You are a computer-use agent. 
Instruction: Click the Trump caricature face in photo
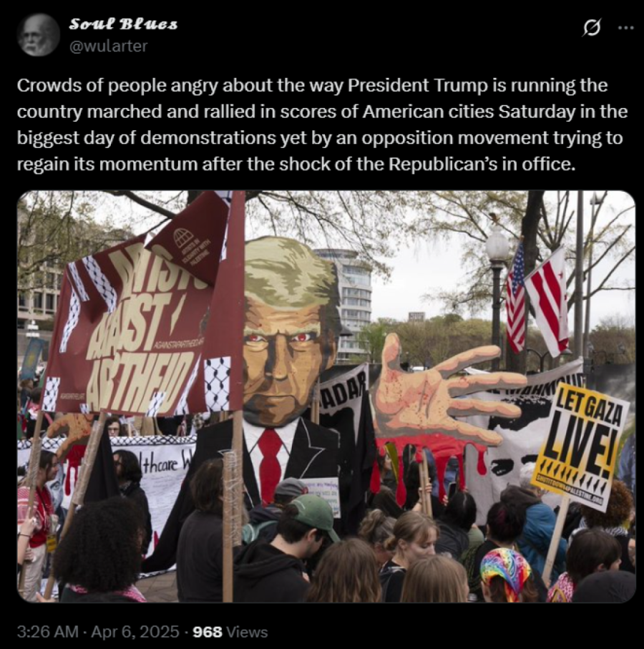290,331
